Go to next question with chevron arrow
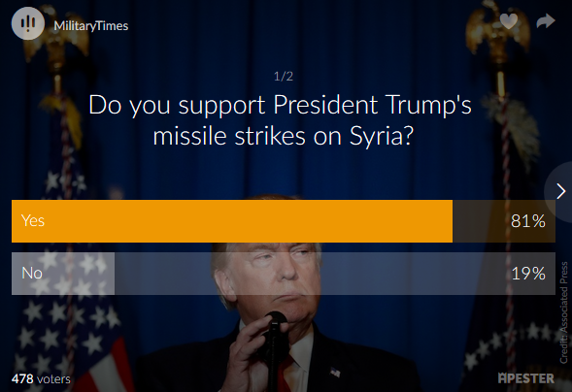The image size is (572, 392). [560, 191]
